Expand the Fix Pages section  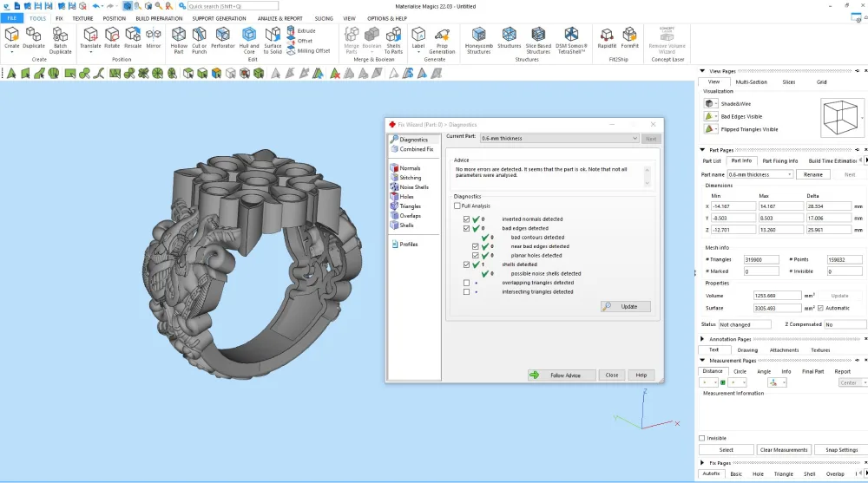click(702, 463)
